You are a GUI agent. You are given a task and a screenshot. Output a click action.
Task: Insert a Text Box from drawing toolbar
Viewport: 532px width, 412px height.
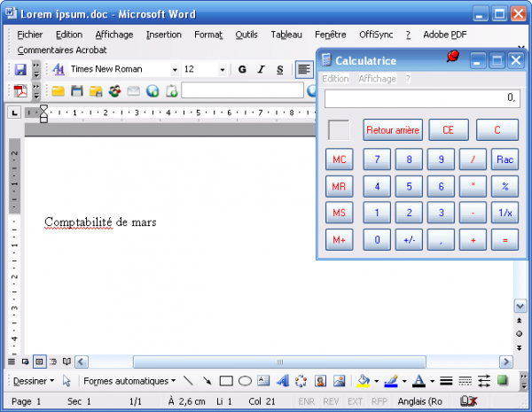(x=263, y=381)
